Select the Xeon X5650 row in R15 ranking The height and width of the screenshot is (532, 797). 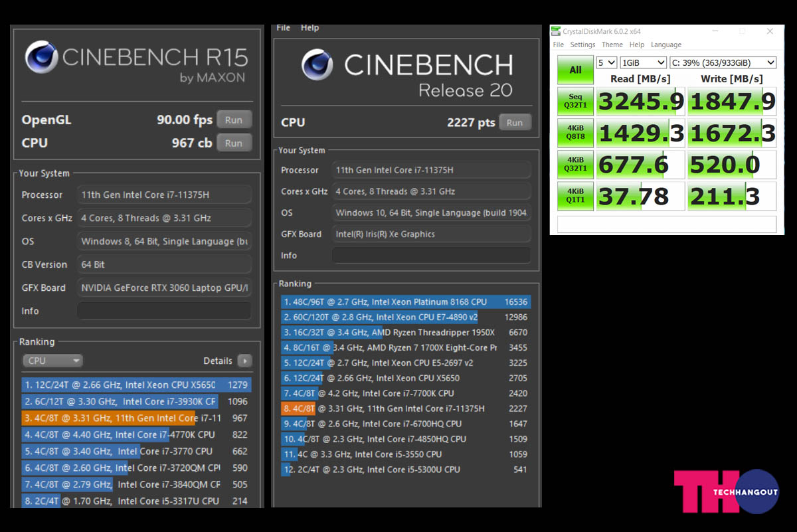(x=136, y=385)
